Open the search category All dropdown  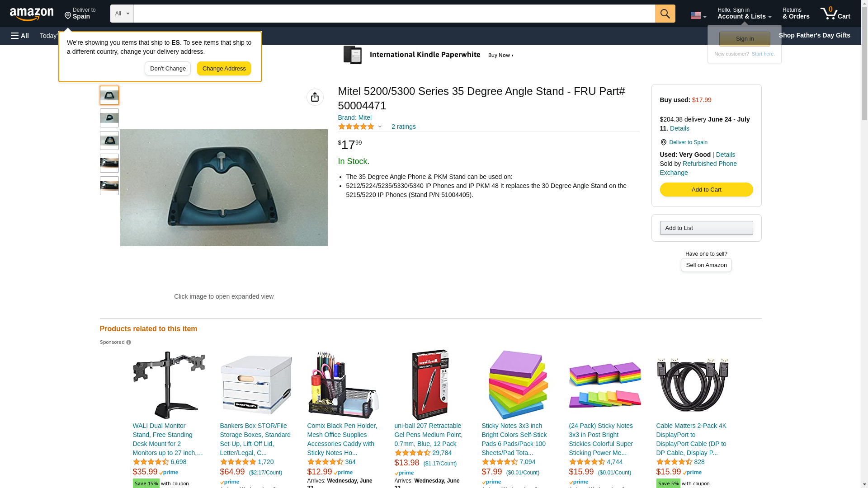(x=122, y=14)
